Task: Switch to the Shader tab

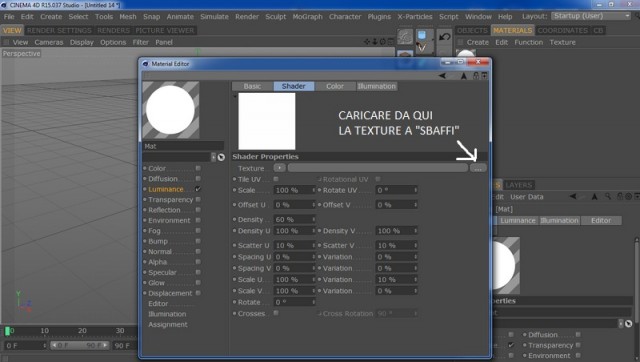Action: tap(293, 86)
